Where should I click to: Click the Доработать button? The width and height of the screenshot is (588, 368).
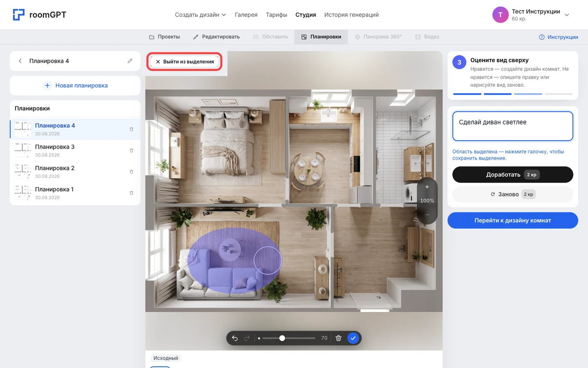pyautogui.click(x=513, y=175)
